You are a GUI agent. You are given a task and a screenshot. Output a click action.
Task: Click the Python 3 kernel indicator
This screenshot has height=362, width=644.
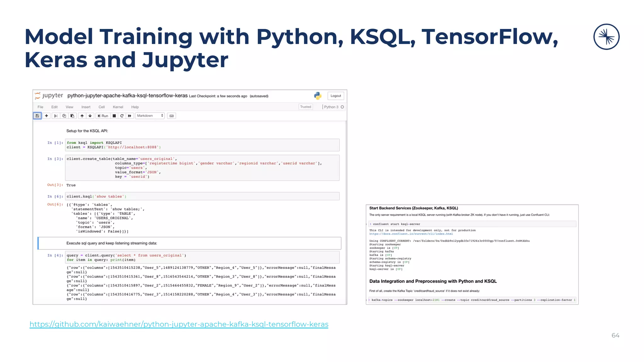point(331,107)
